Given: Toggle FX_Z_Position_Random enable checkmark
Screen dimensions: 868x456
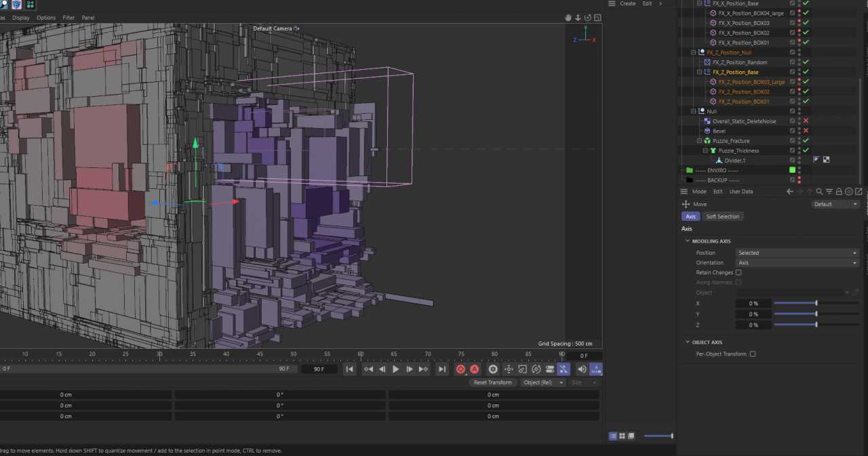Looking at the screenshot, I should (806, 62).
